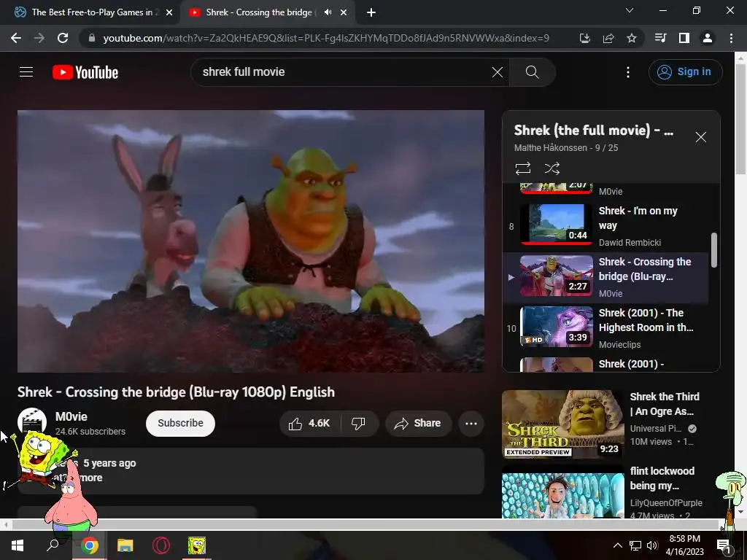Close the playlist panel with the X
747x560 pixels.
(701, 137)
